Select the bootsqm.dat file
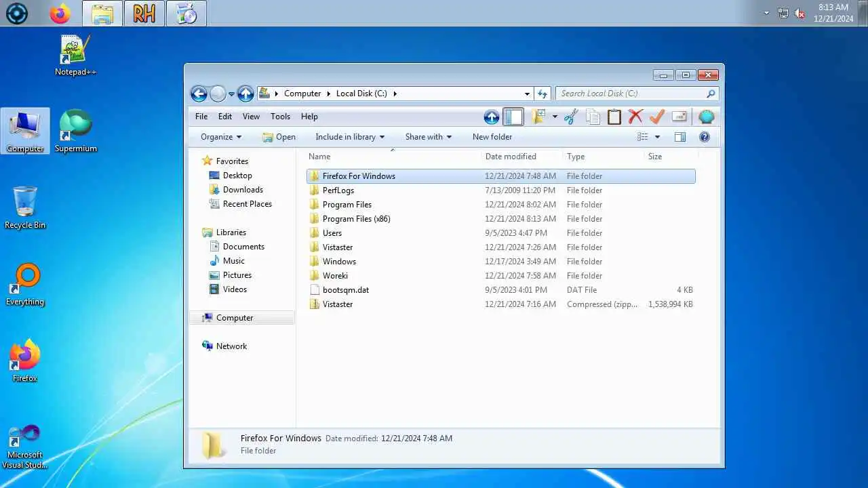Screen dimensions: 868x488 tap(500, 290)
